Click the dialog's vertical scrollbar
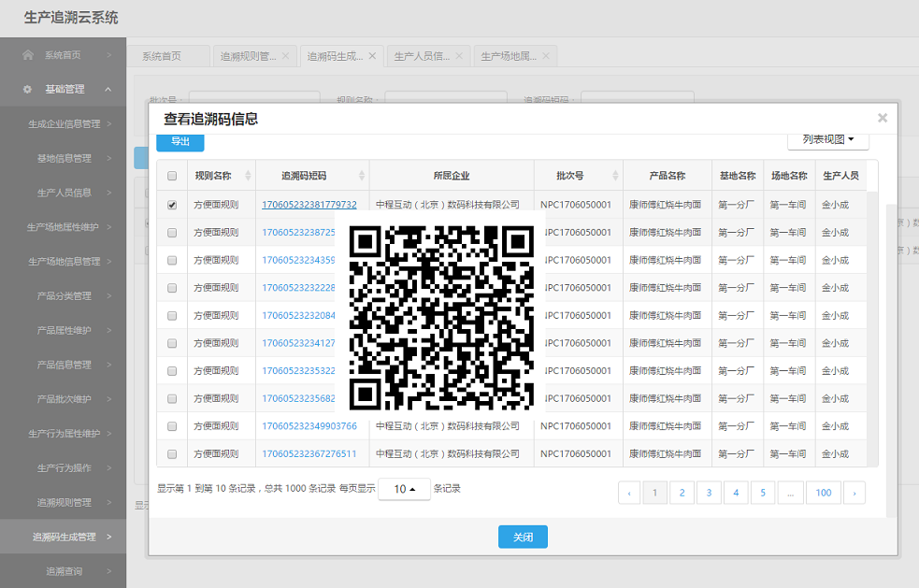Image resolution: width=919 pixels, height=588 pixels. pyautogui.click(x=891, y=361)
